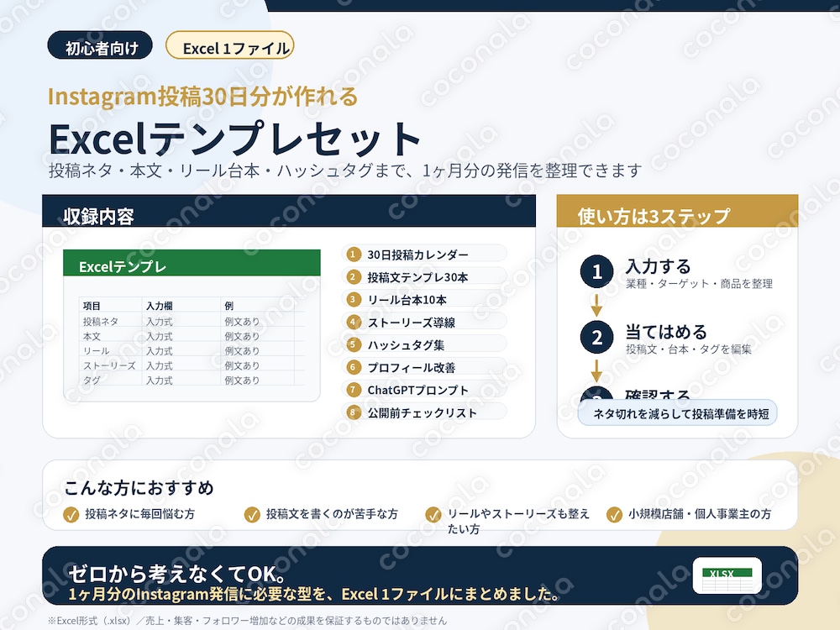Select the リール台本10本 list item
The height and width of the screenshot is (630, 840).
tap(423, 299)
